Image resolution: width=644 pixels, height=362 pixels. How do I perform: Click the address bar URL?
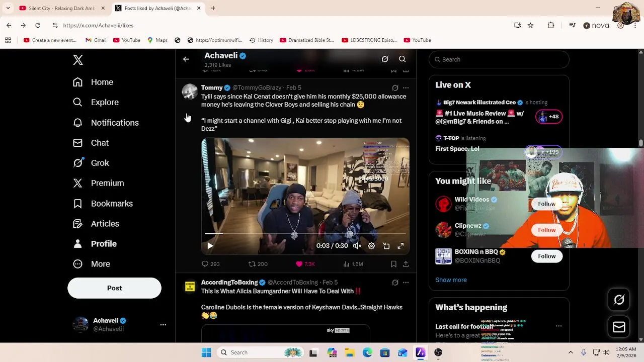coord(98,25)
